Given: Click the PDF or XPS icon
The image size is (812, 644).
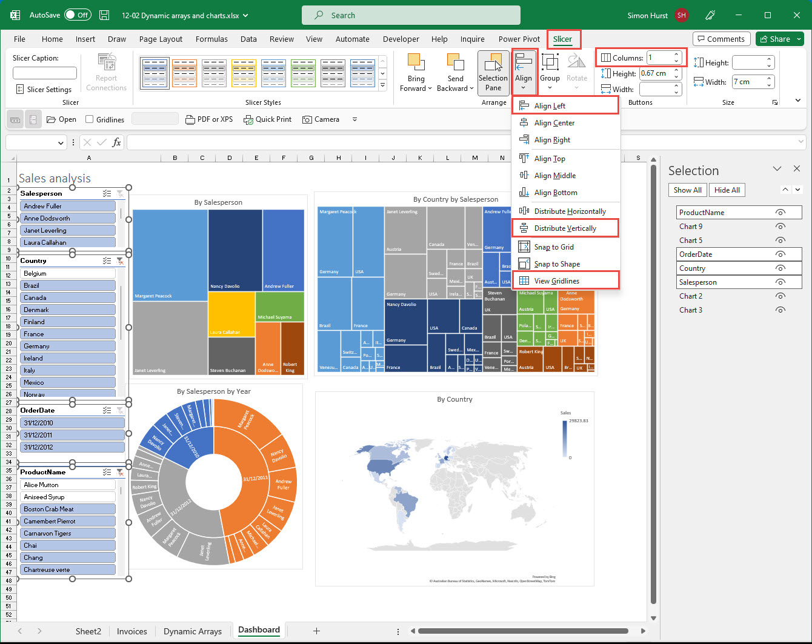Looking at the screenshot, I should (x=190, y=119).
